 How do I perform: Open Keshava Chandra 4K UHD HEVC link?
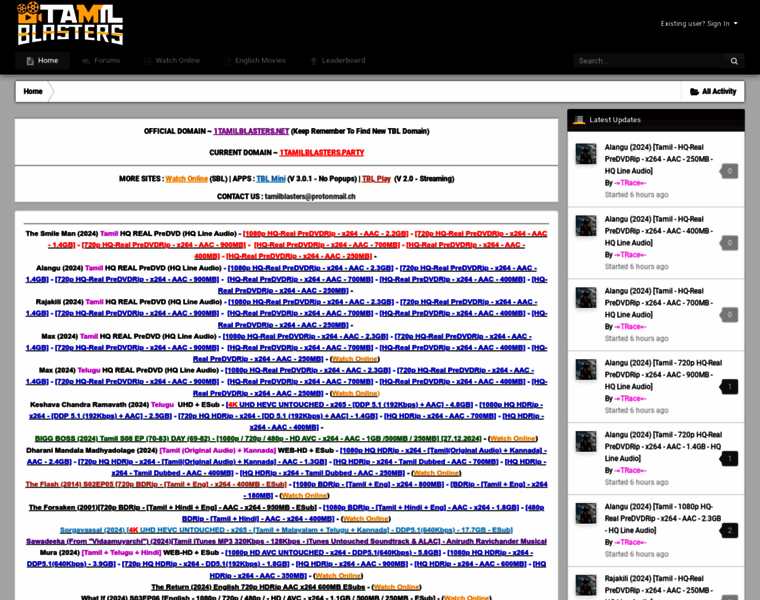point(349,405)
